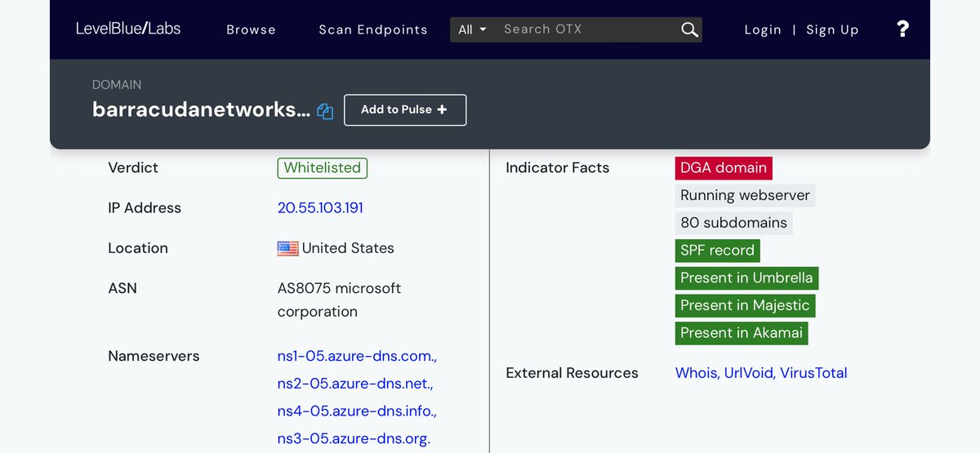Open the All search filter dropdown
This screenshot has width=980, height=453.
click(472, 29)
